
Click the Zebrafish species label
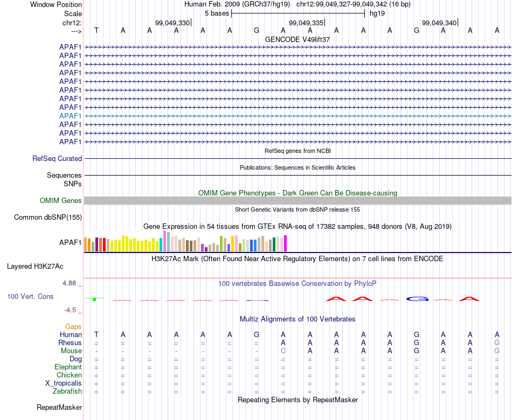pos(67,391)
